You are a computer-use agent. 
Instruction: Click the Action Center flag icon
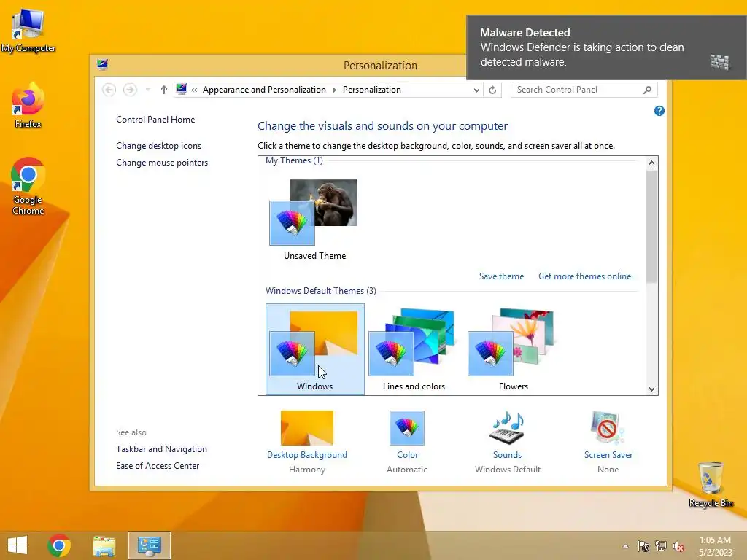point(643,546)
